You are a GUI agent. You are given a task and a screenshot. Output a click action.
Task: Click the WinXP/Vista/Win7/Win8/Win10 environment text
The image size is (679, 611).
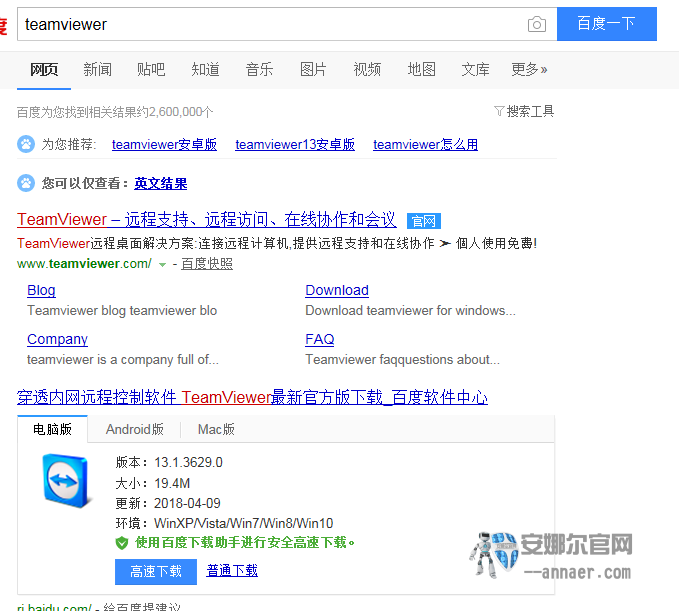243,523
